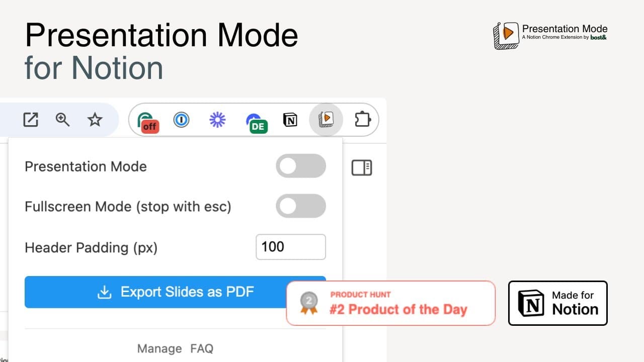Click the zoom magnifier icon
Viewport: 644px width, 362px height.
click(x=62, y=120)
